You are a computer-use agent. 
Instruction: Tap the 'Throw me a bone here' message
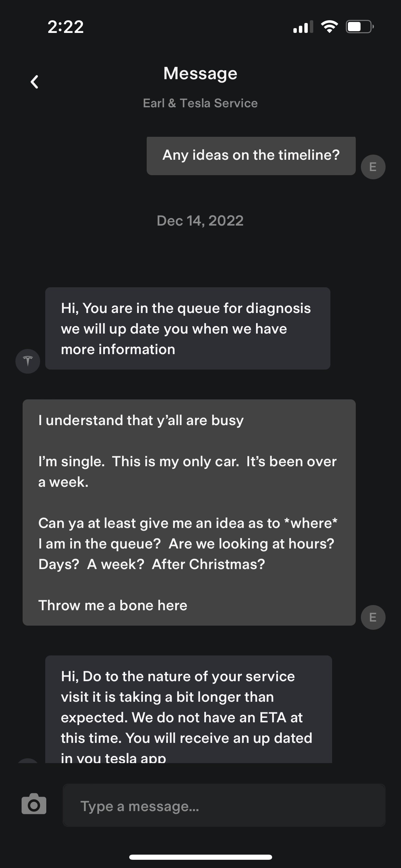pos(113,605)
